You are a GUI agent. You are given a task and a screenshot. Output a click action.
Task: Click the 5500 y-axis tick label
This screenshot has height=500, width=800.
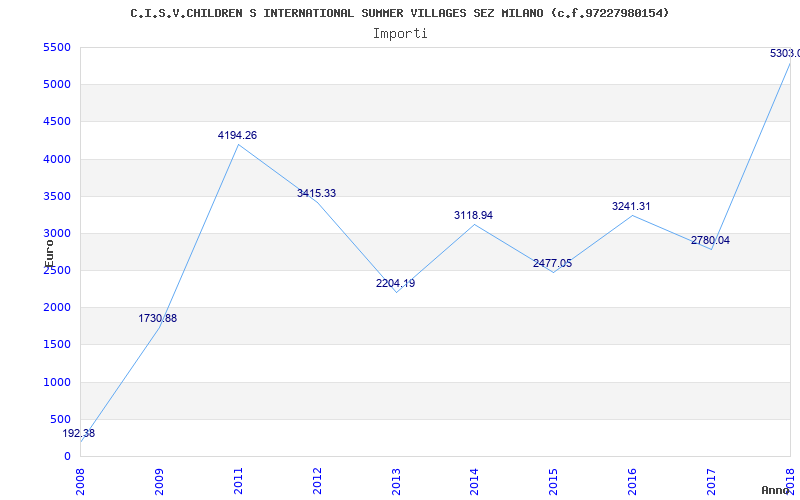[55, 47]
